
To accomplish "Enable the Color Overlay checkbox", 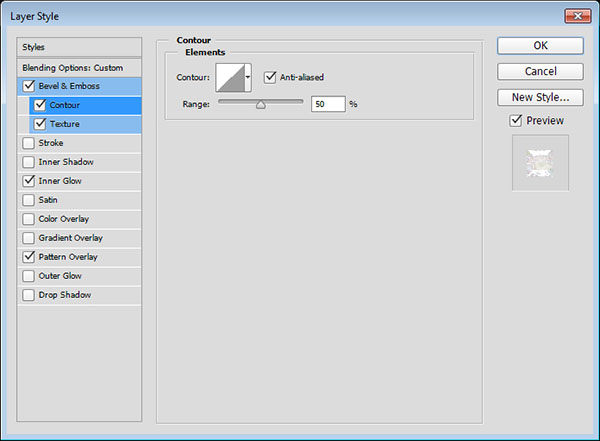I will pos(28,219).
